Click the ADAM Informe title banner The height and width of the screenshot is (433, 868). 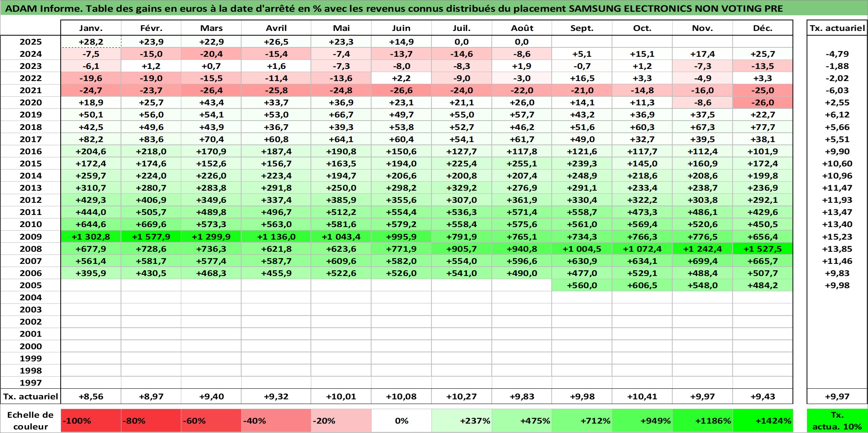point(434,8)
